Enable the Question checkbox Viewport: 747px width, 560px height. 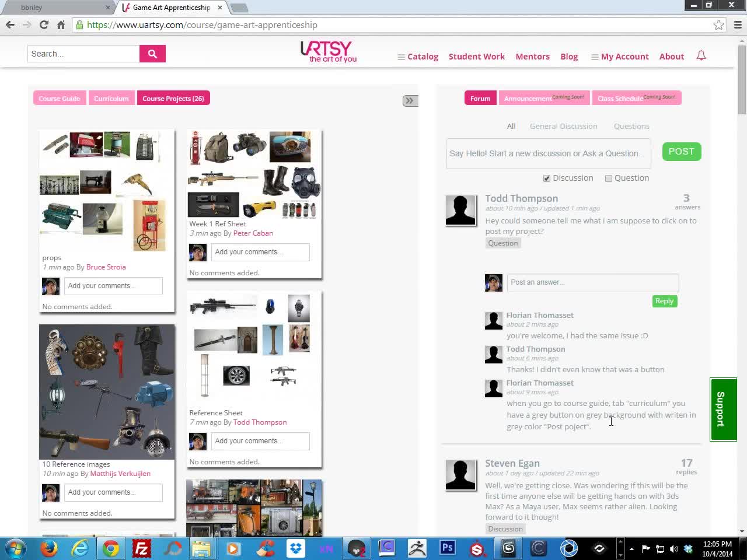(x=609, y=178)
